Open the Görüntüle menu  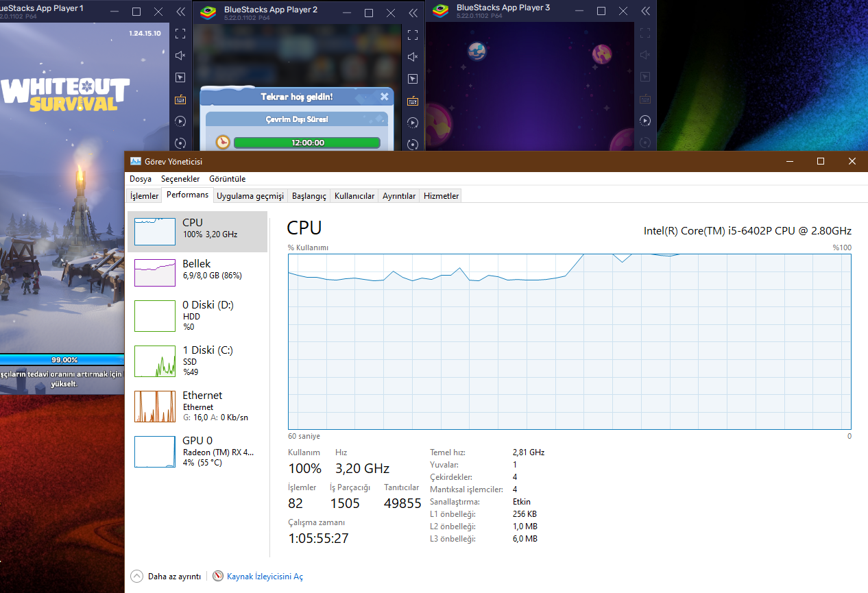(227, 179)
